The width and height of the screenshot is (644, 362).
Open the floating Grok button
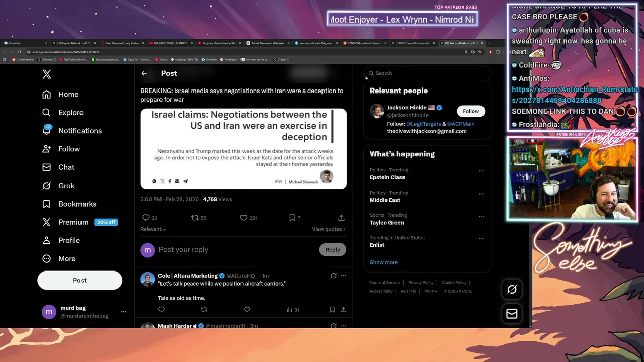512,289
